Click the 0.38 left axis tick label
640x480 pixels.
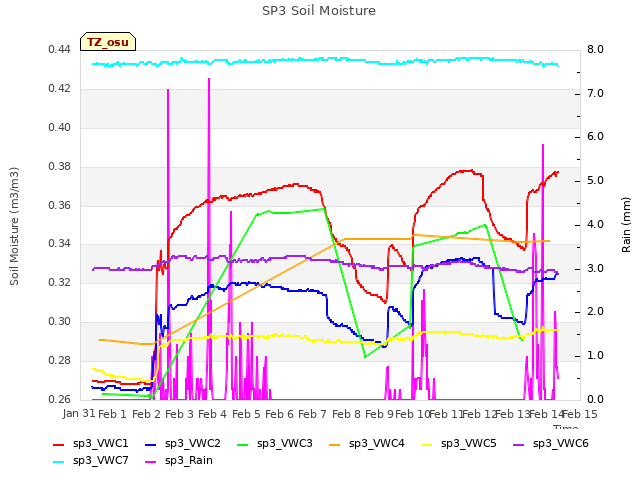tap(60, 167)
